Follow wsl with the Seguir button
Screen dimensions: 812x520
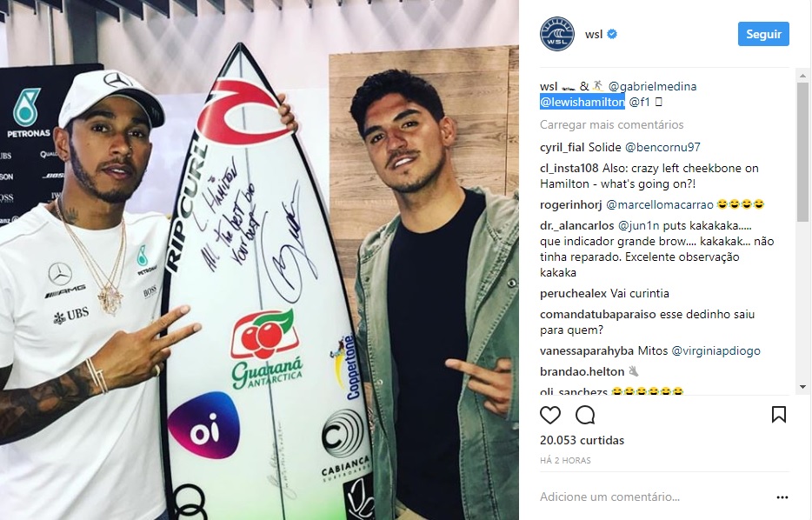pyautogui.click(x=763, y=34)
